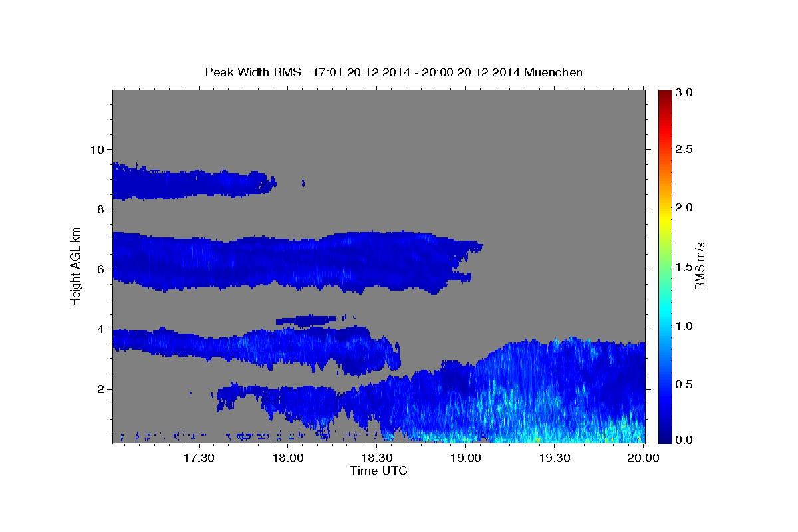The width and height of the screenshot is (798, 532).
Task: Click the colorbar value 1.5
Action: click(x=684, y=266)
